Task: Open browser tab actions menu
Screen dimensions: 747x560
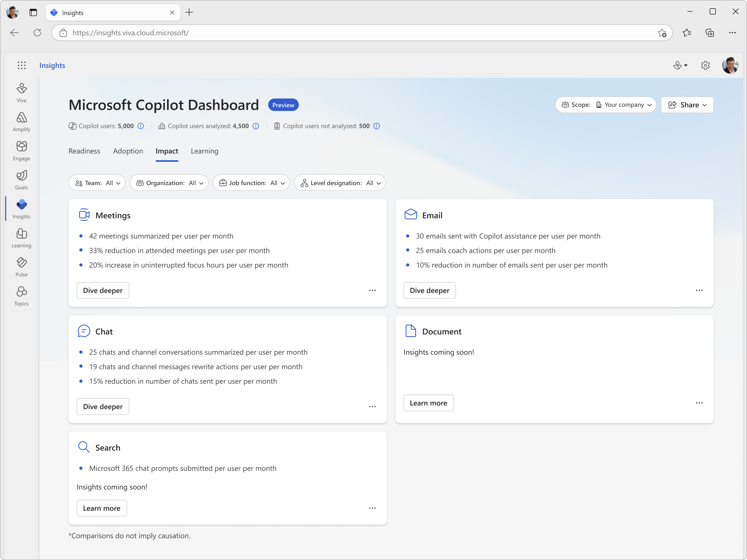Action: pos(33,12)
